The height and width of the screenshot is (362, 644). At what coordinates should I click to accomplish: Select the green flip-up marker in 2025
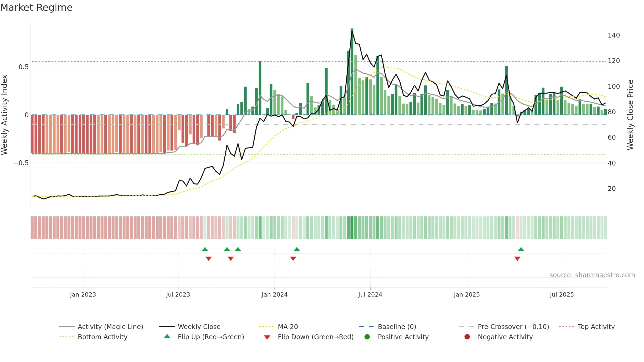(521, 249)
